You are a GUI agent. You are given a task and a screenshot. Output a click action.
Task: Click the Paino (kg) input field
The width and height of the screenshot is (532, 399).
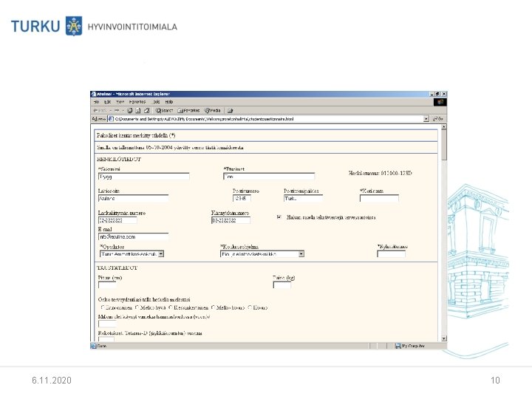(x=282, y=285)
